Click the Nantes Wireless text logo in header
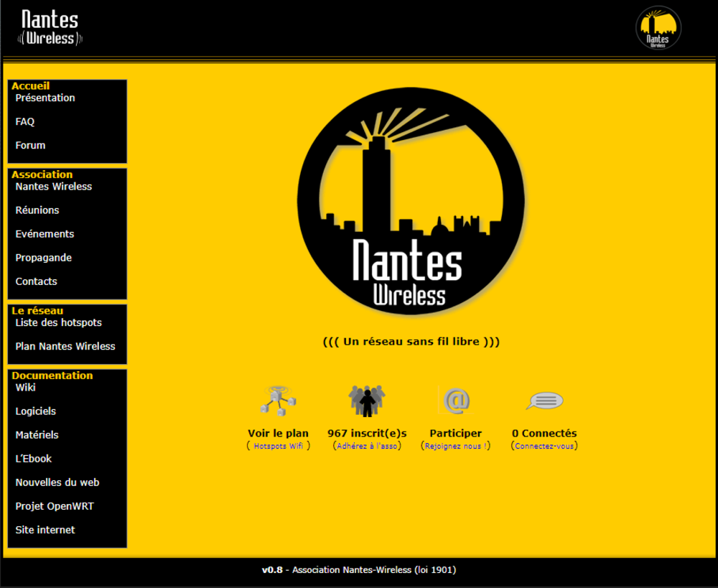Image resolution: width=718 pixels, height=588 pixels. point(50,27)
